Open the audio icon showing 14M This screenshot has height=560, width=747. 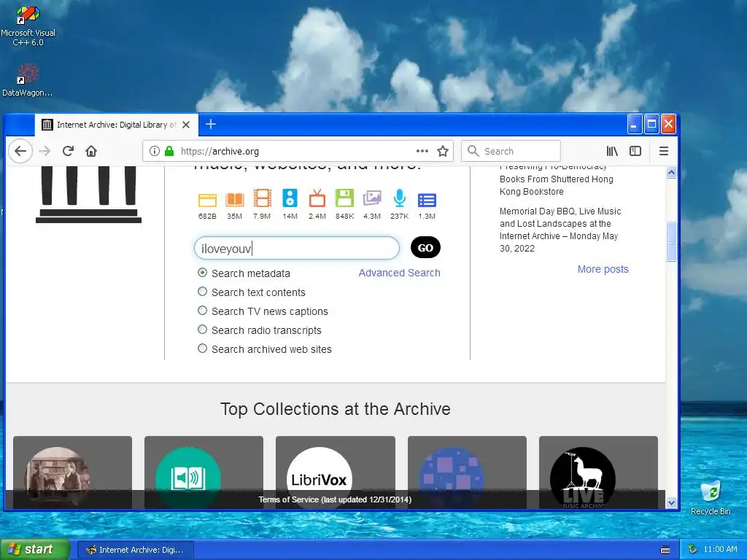pos(290,198)
